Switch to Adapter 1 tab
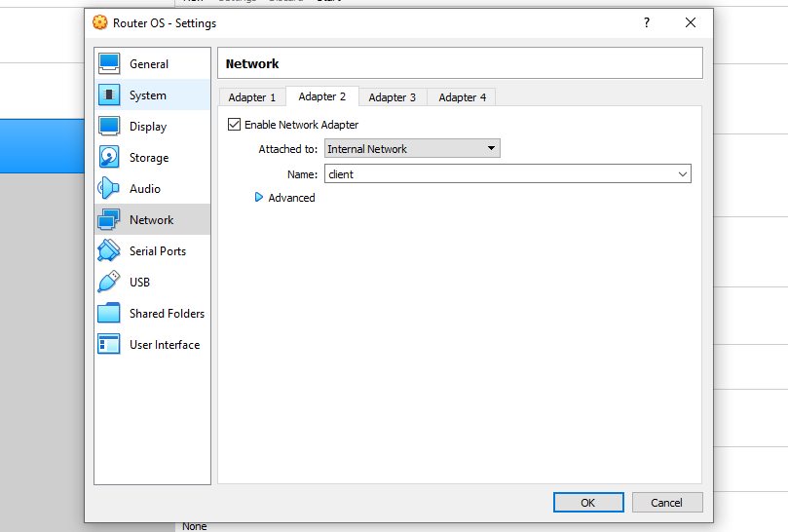 tap(251, 97)
